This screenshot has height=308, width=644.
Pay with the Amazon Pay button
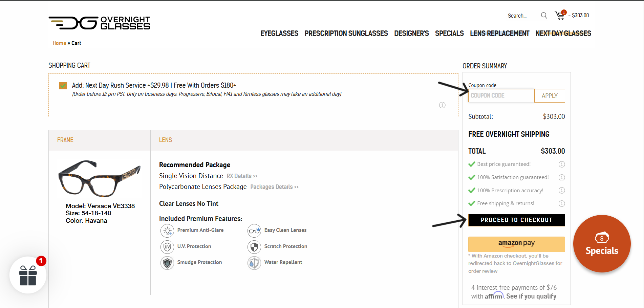pos(516,244)
